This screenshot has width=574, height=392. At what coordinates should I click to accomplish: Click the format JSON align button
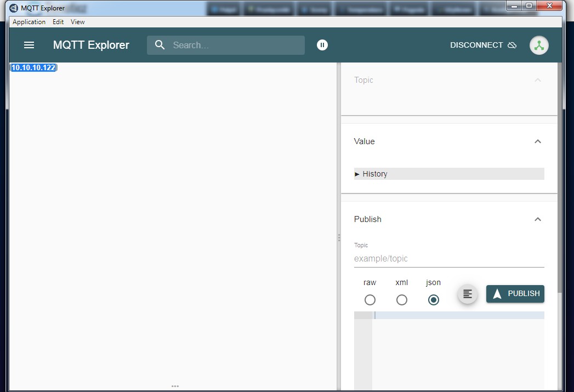click(x=468, y=294)
